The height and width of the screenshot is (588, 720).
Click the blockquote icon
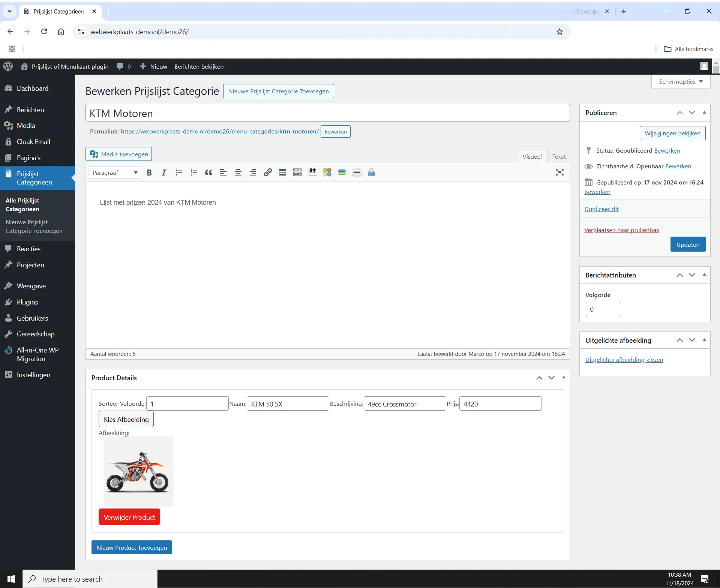(x=208, y=172)
